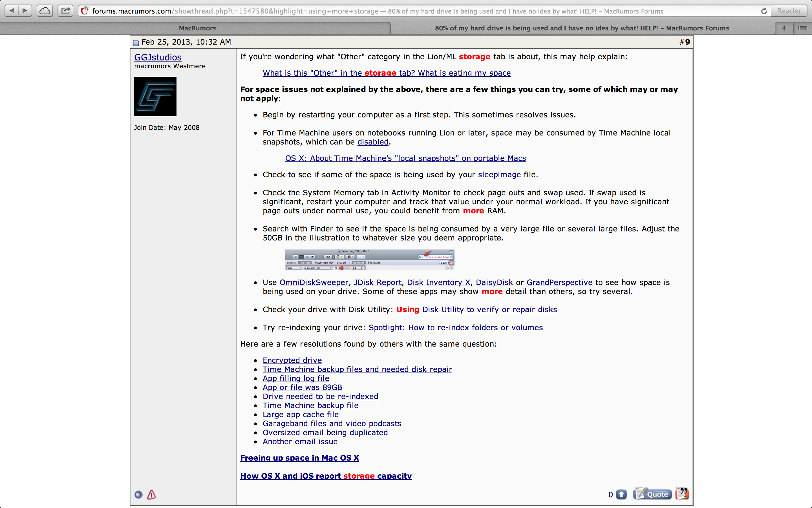Image resolution: width=812 pixels, height=508 pixels.
Task: Report post with the warning triangle icon
Action: pyautogui.click(x=151, y=494)
